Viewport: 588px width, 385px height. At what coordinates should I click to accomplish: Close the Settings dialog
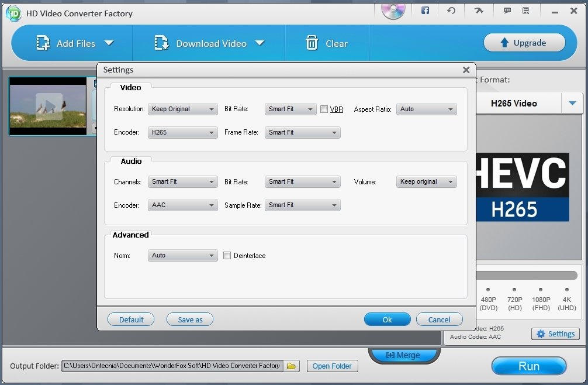[466, 70]
